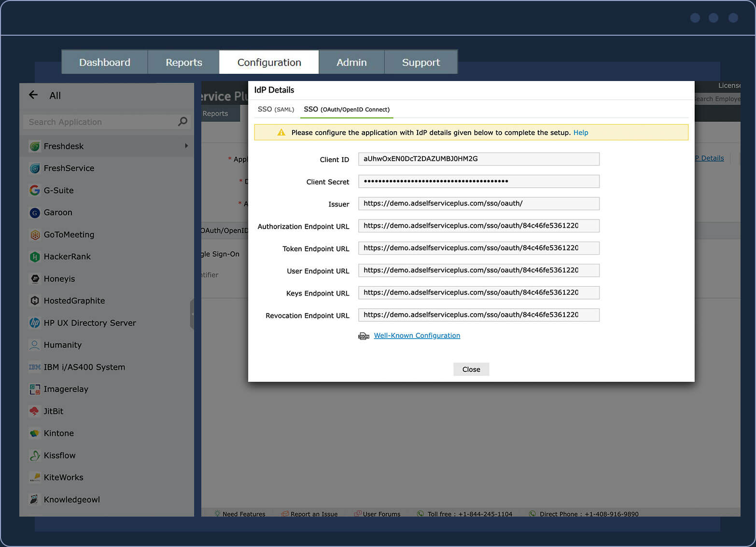Click the GoToMeeting sidebar icon
The image size is (756, 547).
tap(34, 234)
